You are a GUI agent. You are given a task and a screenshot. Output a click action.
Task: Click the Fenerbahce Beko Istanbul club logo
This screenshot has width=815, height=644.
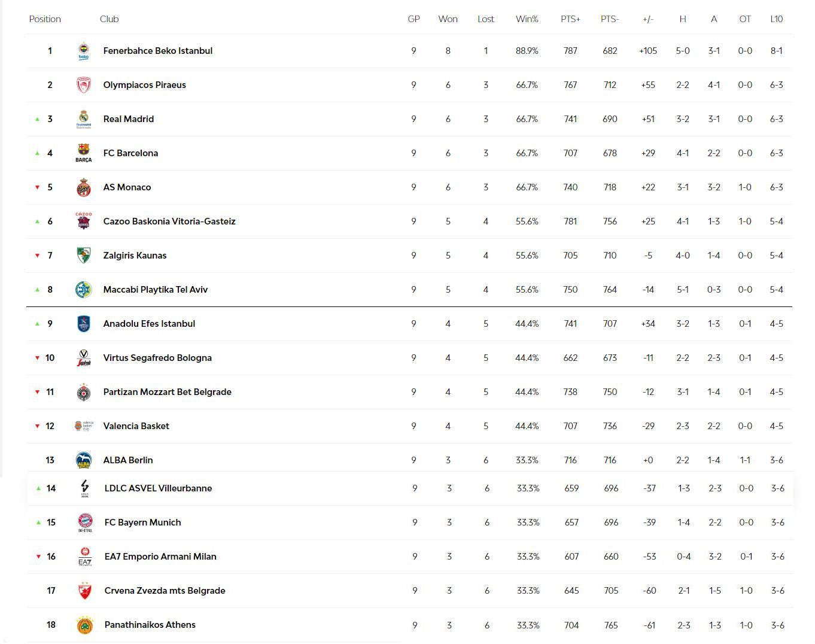click(x=84, y=51)
